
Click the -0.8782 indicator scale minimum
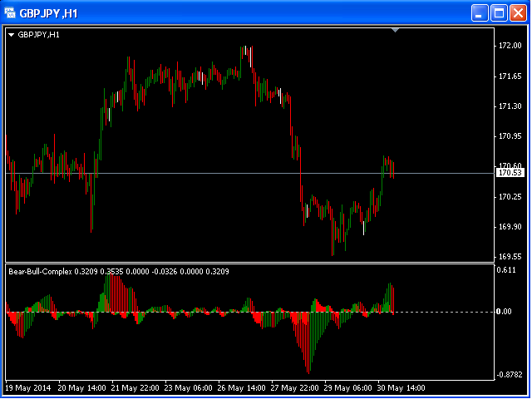coord(508,375)
